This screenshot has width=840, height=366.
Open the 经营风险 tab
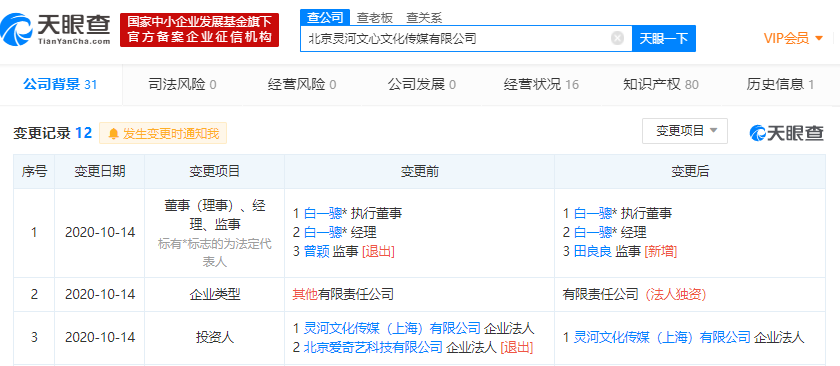(x=302, y=84)
